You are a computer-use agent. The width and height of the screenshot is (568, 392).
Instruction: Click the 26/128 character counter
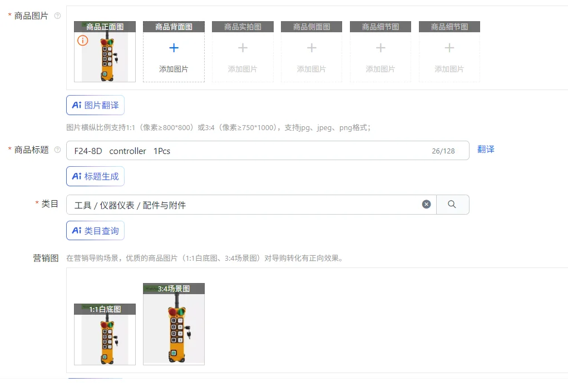click(443, 151)
